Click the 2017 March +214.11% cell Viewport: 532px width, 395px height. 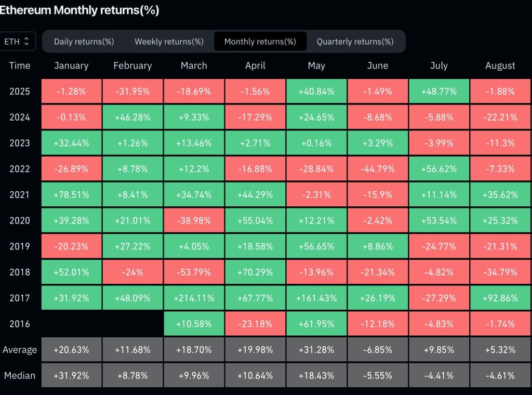[194, 298]
